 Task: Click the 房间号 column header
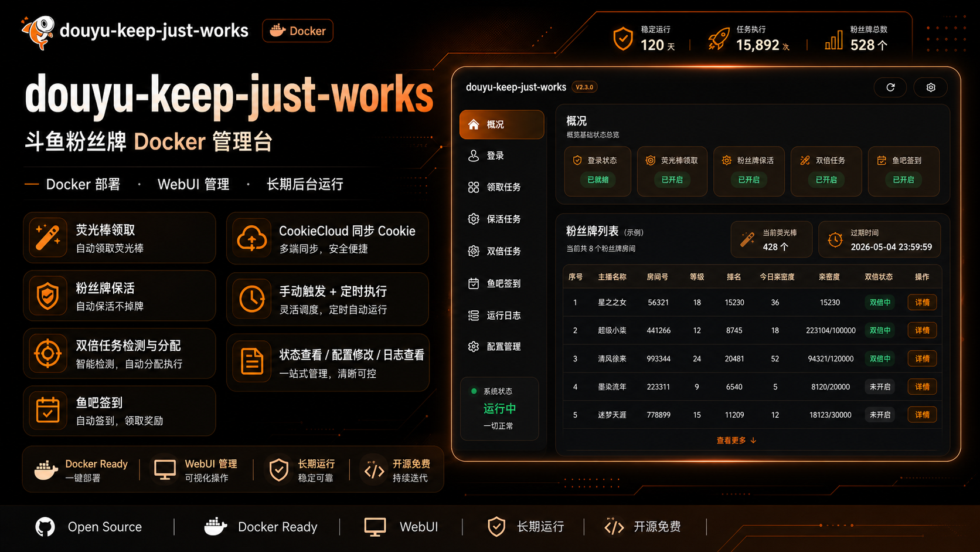point(657,277)
